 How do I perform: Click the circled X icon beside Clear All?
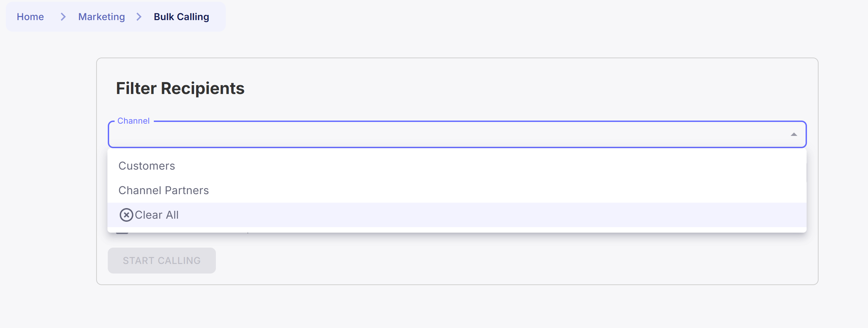click(x=126, y=215)
